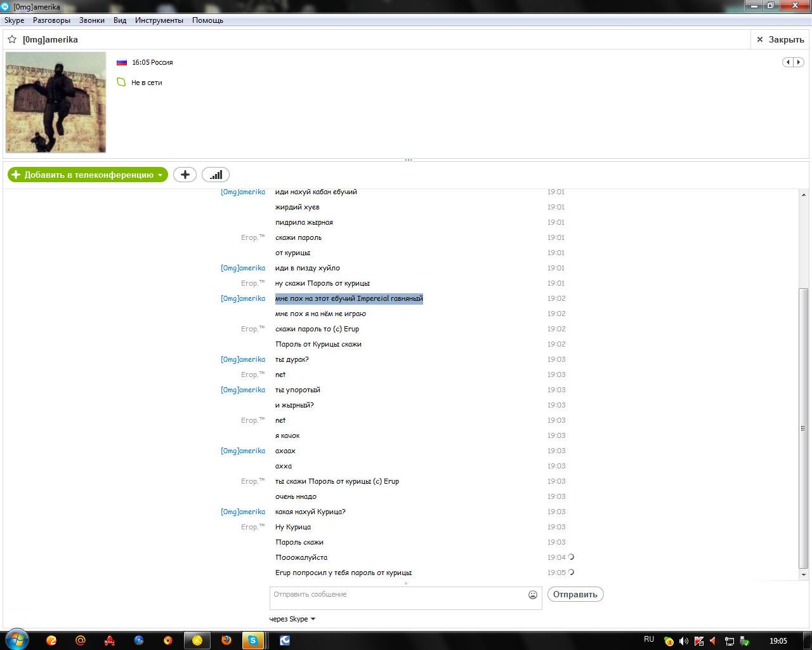The width and height of the screenshot is (812, 650).
Task: Click the green checkmark shield tray icon
Action: coord(745,641)
